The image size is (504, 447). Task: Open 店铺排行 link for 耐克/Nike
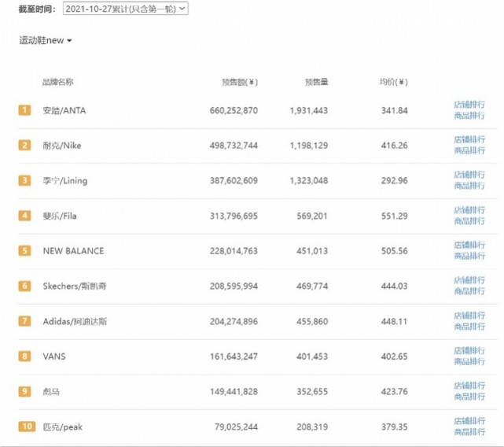469,139
